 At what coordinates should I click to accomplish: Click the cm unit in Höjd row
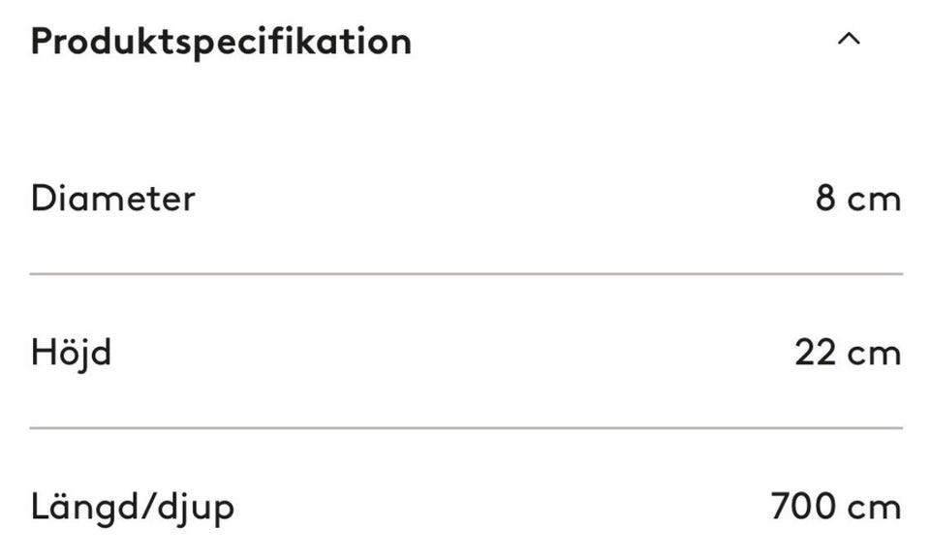(875, 353)
